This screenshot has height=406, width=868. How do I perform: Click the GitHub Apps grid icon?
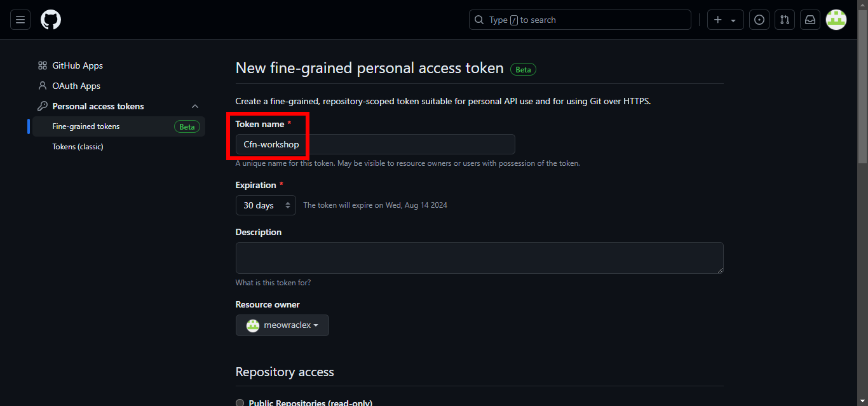pos(43,65)
